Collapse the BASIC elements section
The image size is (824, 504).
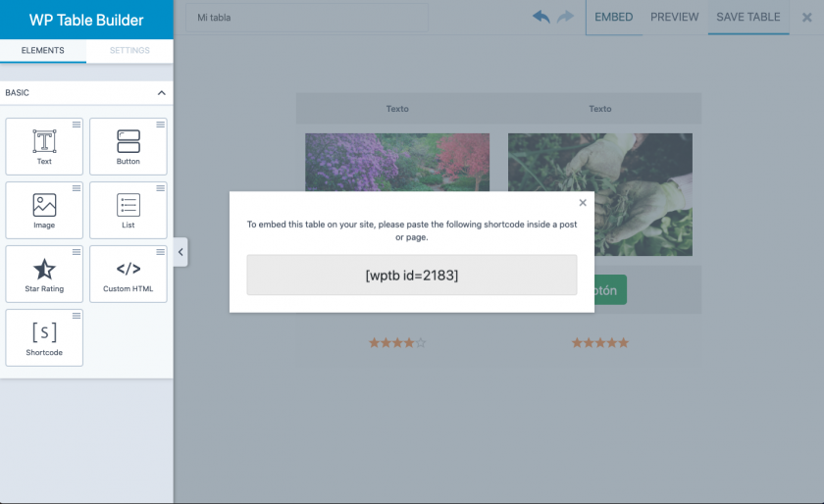(x=161, y=93)
